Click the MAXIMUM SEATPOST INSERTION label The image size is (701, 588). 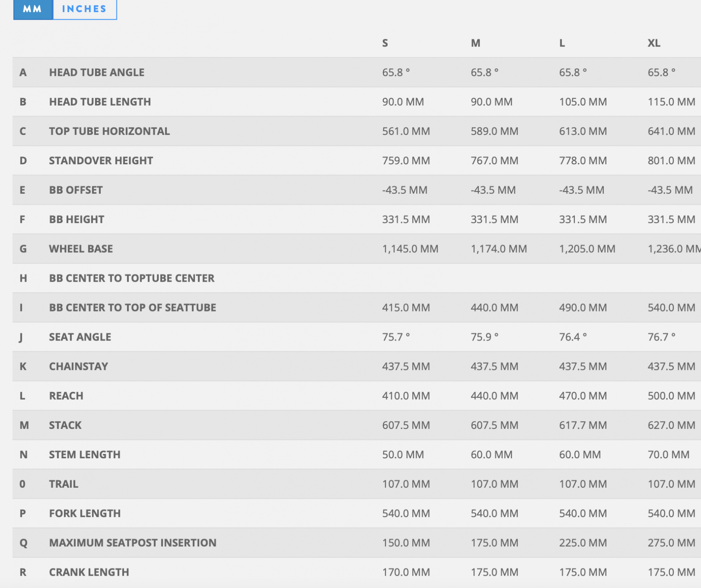click(133, 542)
